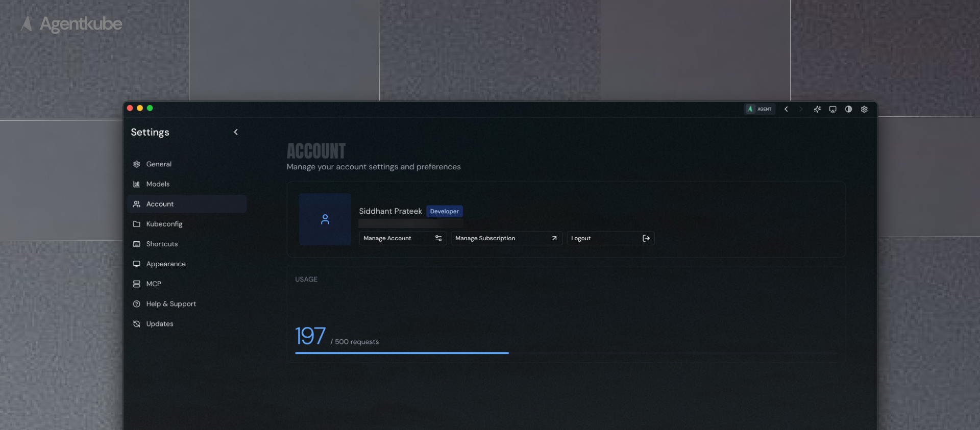Screen dimensions: 980x430
Task: Click the Logout button
Action: [610, 238]
